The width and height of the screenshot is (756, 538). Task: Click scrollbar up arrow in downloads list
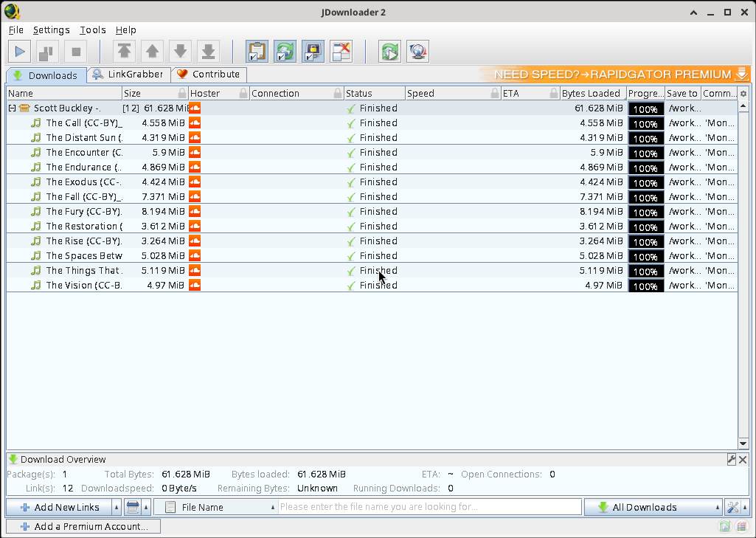point(743,106)
